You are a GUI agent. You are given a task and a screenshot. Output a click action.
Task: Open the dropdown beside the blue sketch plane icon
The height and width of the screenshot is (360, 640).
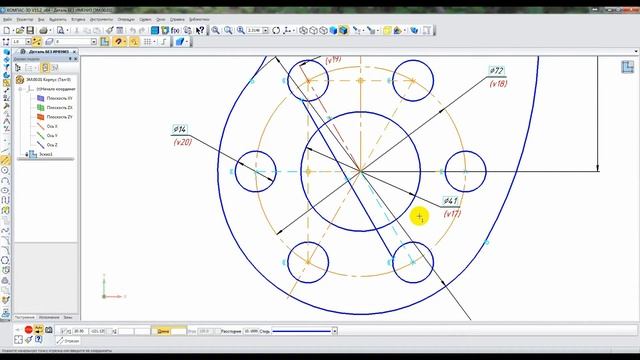pyautogui.click(x=187, y=42)
